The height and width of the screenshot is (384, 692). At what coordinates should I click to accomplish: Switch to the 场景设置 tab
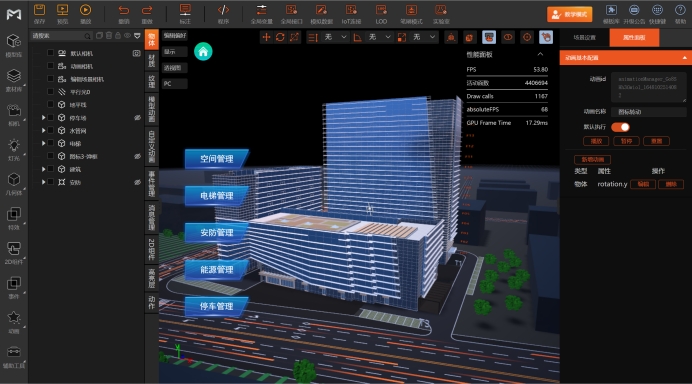(584, 38)
